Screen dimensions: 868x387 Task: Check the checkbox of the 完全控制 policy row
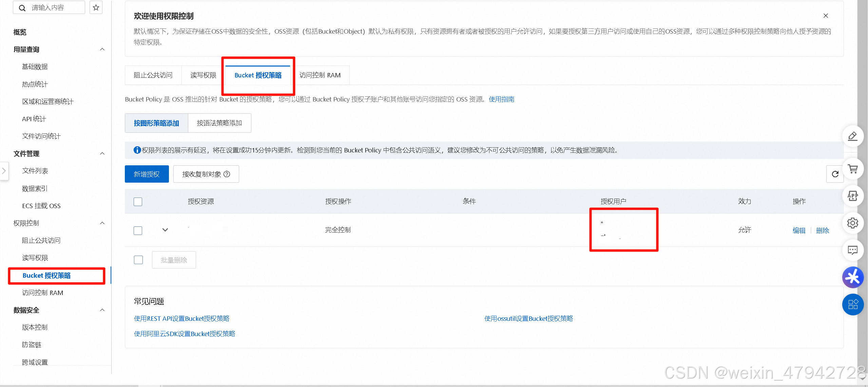(138, 231)
